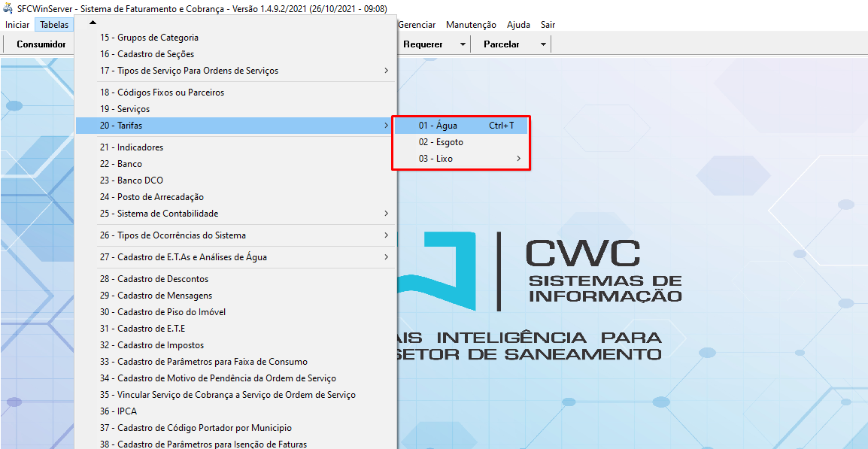Open the Parcelar dropdown arrow
868x449 pixels.
(543, 44)
